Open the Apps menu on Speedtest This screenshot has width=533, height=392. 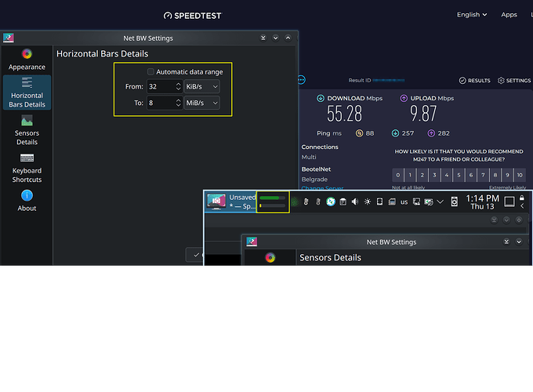509,15
